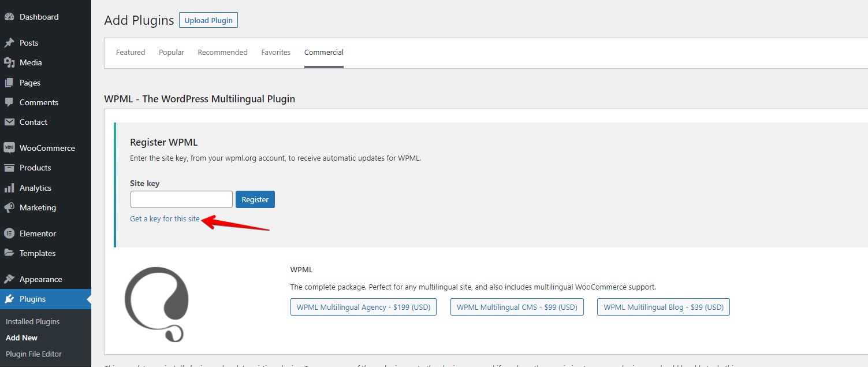Click the WPML logo image
Image resolution: width=868 pixels, height=367 pixels.
[157, 304]
